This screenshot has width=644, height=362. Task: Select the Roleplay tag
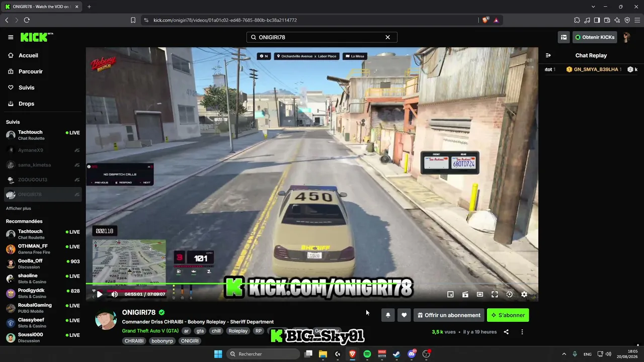pyautogui.click(x=238, y=331)
